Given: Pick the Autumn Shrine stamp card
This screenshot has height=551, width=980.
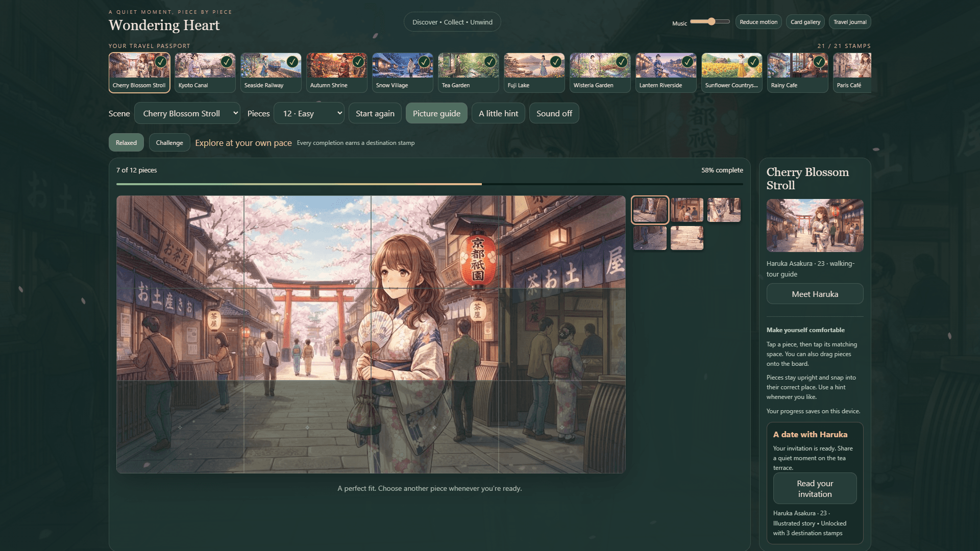Looking at the screenshot, I should point(337,72).
